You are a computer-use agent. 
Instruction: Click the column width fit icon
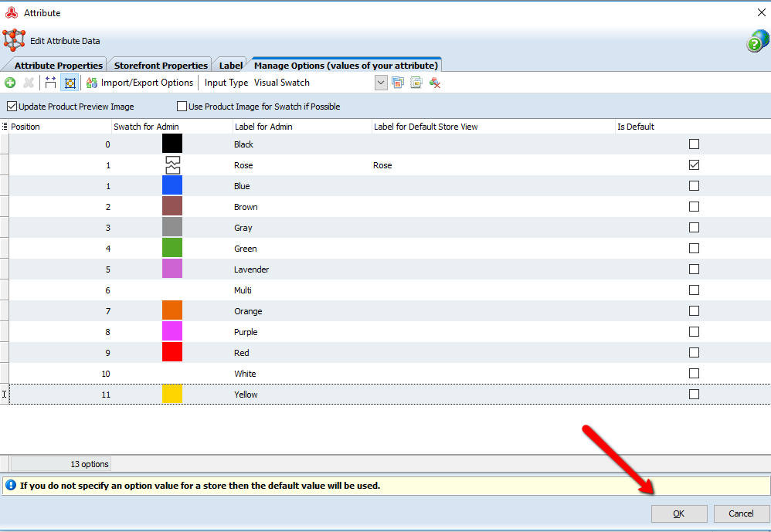click(50, 83)
